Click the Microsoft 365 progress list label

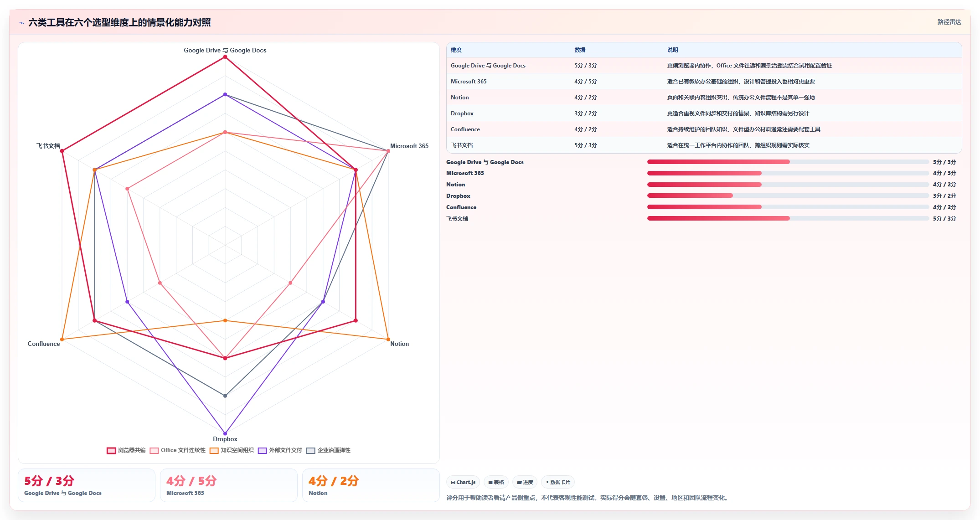pyautogui.click(x=465, y=173)
